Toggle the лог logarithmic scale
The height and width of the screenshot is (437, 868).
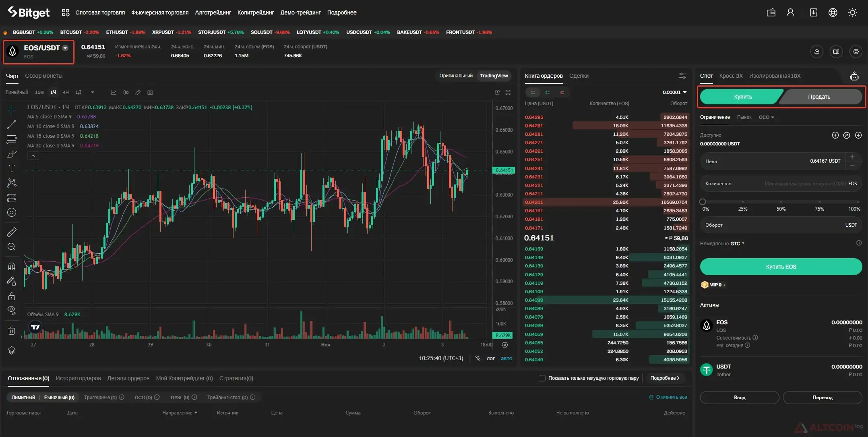[490, 358]
